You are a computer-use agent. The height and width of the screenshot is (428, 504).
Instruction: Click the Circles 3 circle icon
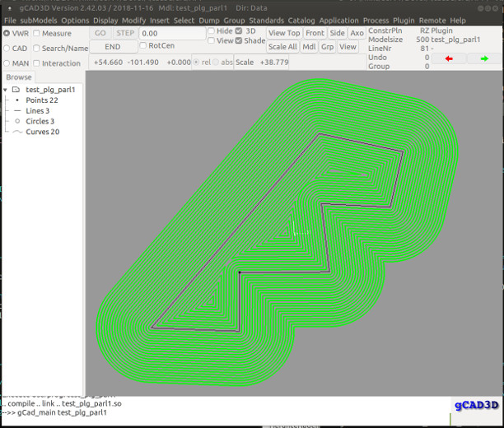pos(17,121)
